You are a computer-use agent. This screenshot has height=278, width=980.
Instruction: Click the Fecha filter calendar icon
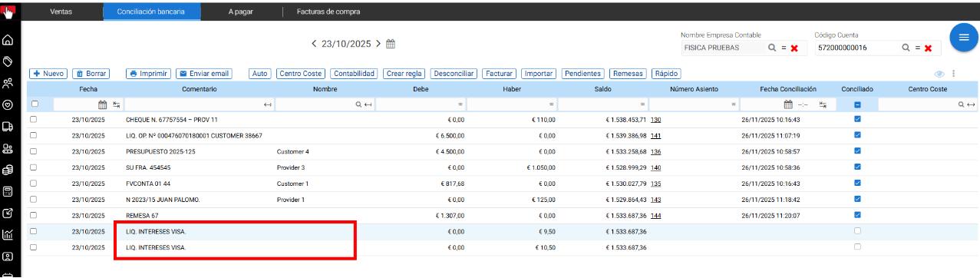coord(103,104)
